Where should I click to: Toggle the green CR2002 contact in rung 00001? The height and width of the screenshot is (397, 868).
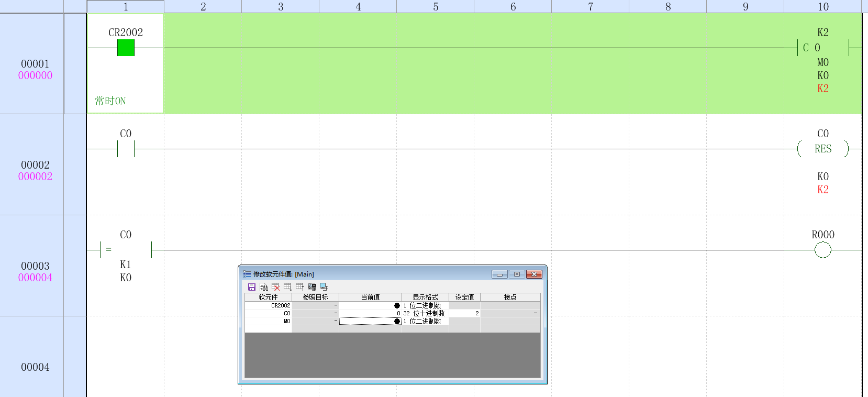click(126, 48)
